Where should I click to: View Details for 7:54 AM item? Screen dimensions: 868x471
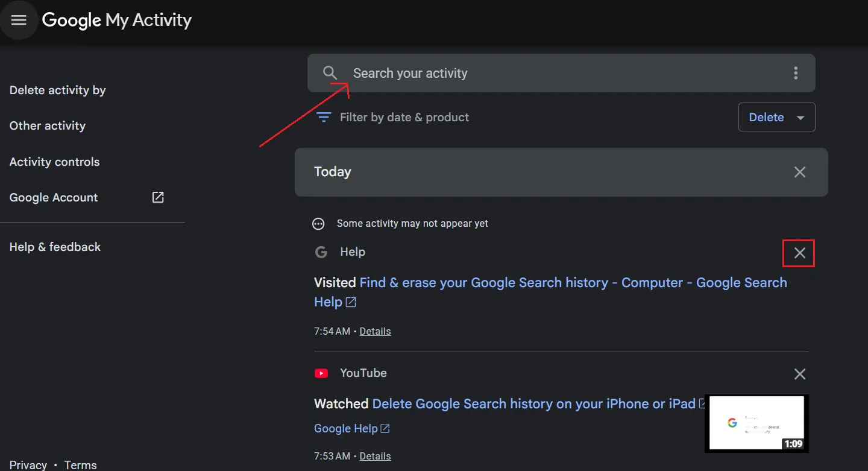[x=375, y=331]
